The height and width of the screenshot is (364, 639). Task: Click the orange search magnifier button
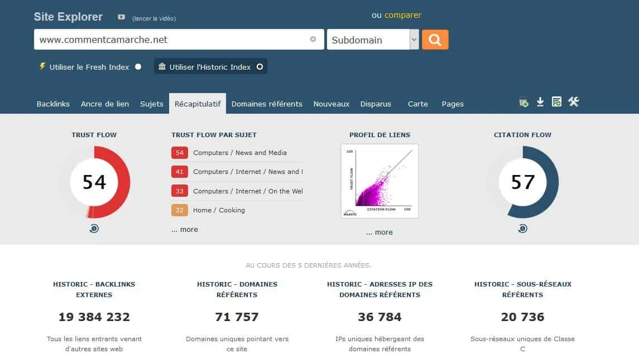(435, 40)
